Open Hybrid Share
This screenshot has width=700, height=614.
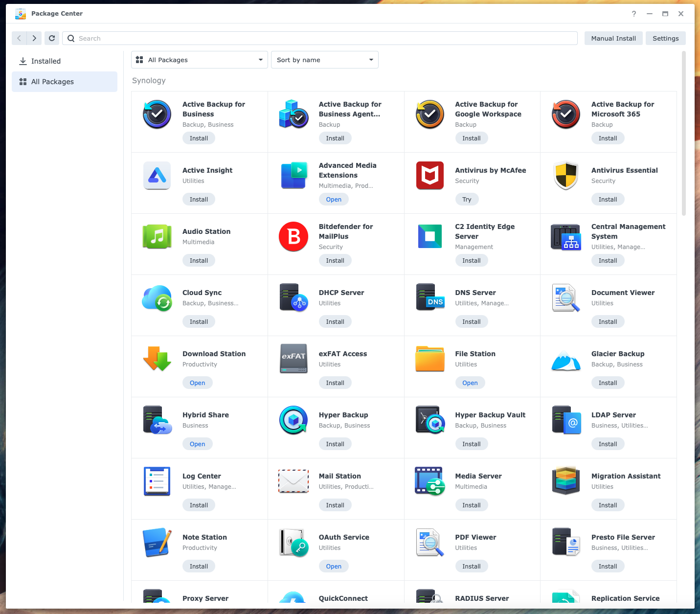point(197,444)
